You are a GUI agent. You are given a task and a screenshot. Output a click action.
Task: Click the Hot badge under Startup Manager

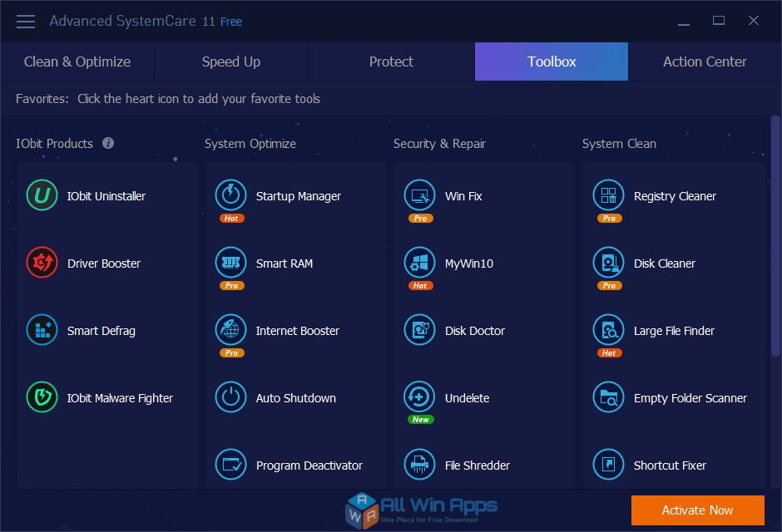tap(231, 218)
